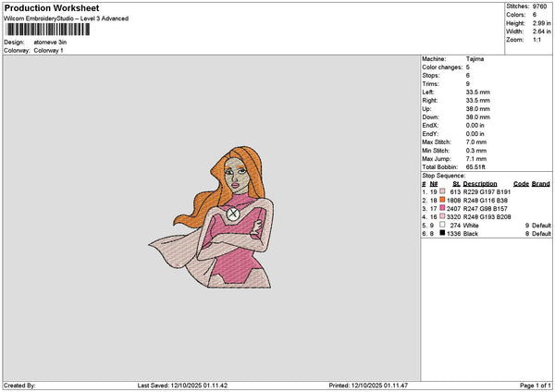Image resolution: width=555 pixels, height=392 pixels.
Task: Click the Min Stitch value 0.3 mm
Action: pos(476,151)
